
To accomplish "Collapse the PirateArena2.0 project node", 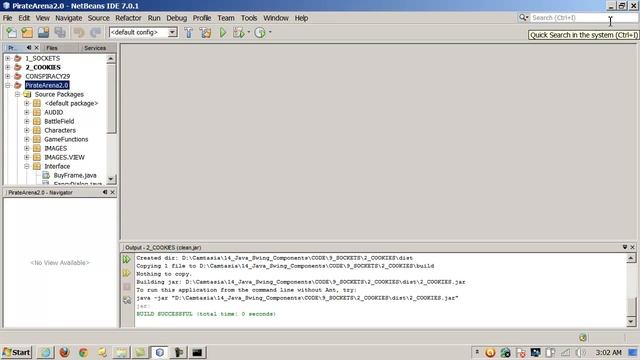I will point(7,85).
